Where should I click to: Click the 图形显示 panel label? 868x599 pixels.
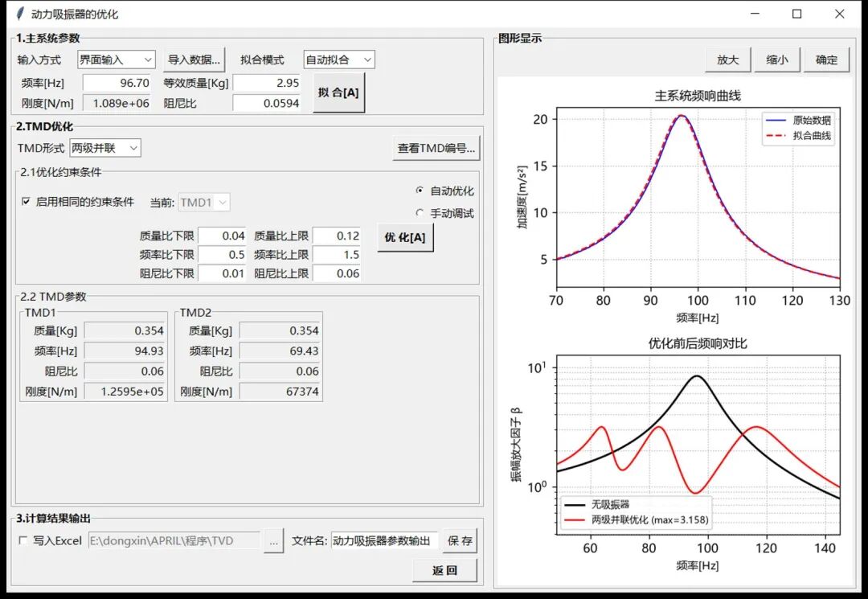tap(520, 39)
